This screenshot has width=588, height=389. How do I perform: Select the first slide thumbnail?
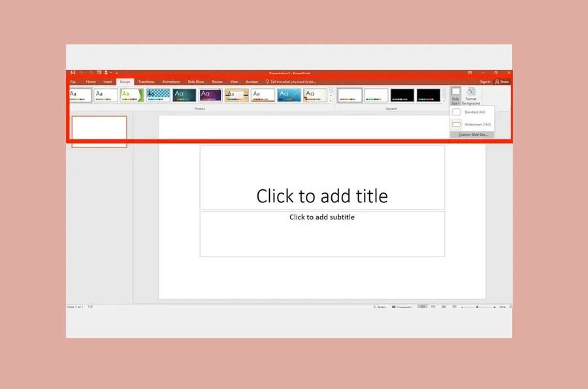[99, 131]
